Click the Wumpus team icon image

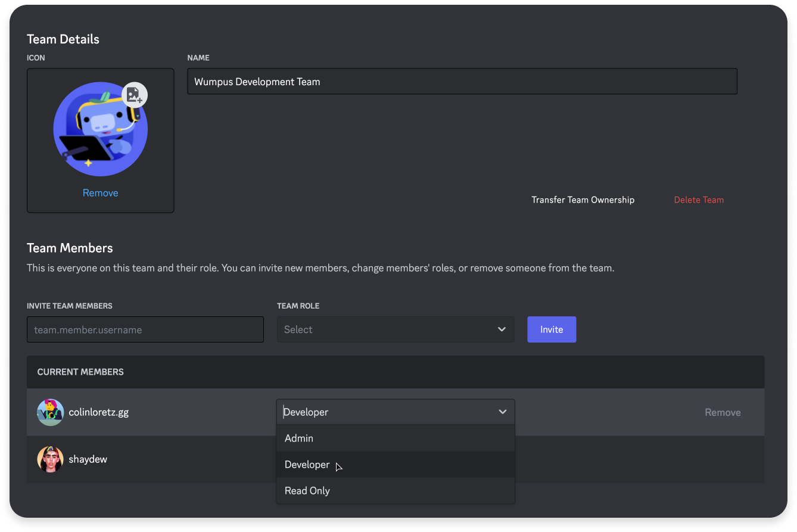click(100, 130)
